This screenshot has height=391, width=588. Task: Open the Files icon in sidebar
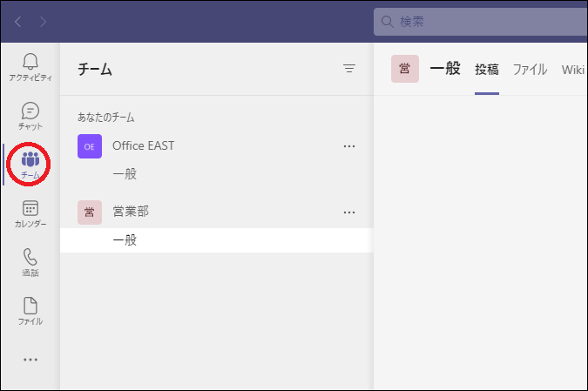click(30, 310)
